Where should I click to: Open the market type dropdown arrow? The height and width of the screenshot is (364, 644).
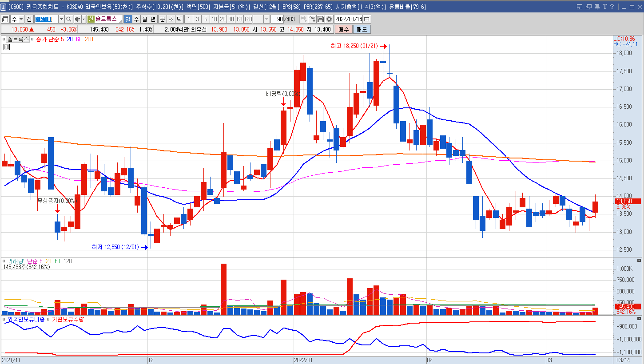tap(21, 19)
